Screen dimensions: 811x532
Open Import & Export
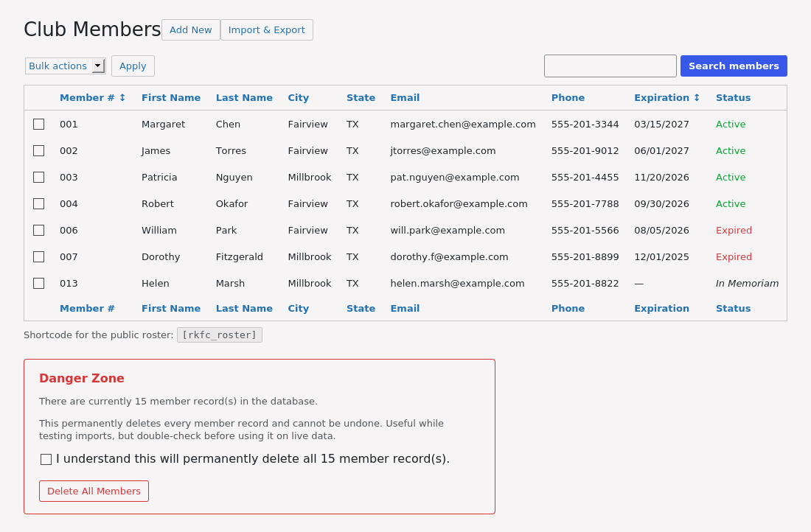266,30
